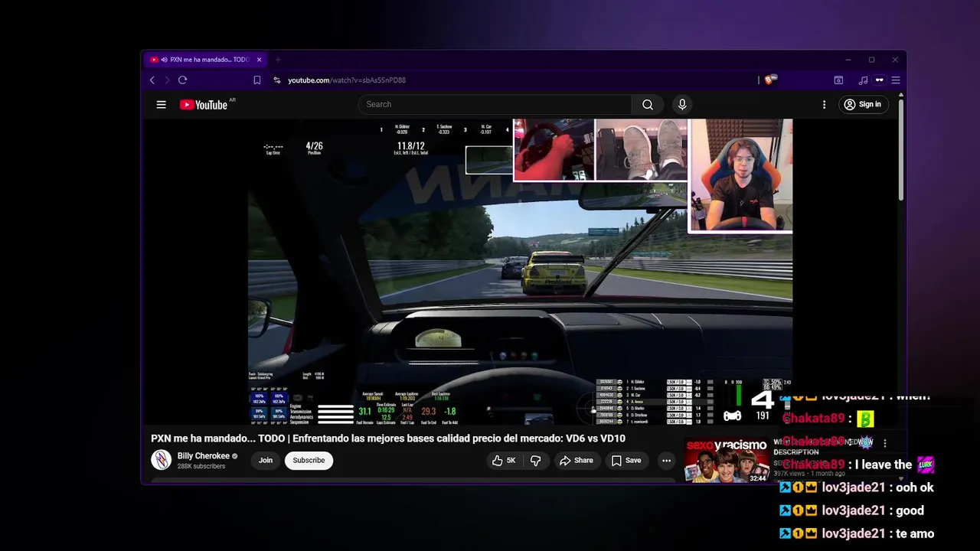Open Billy Cherokee channel avatar
Viewport: 980px width, 551px height.
pos(161,460)
